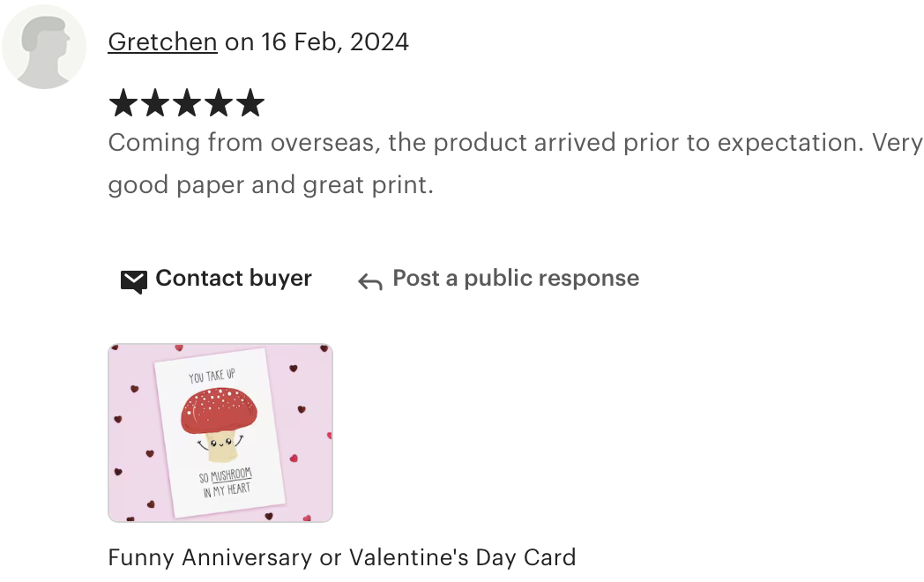Click the 'You take up' card text

pos(212,377)
